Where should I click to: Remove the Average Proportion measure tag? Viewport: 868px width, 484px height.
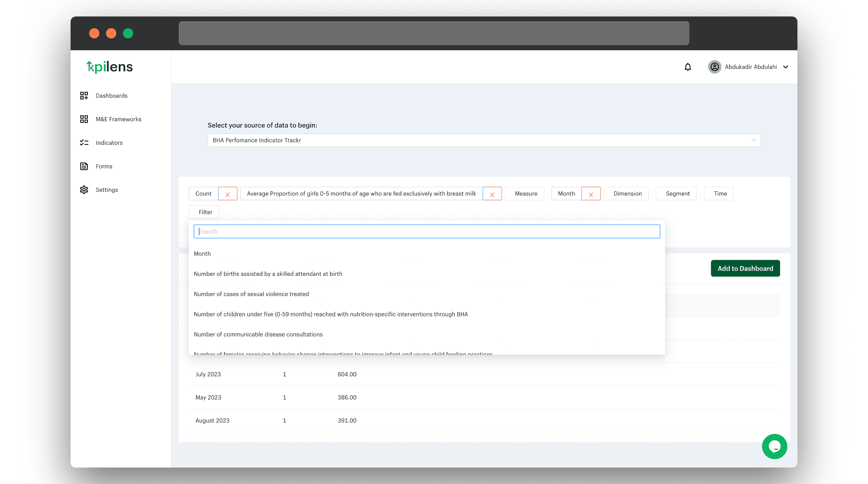(x=492, y=194)
